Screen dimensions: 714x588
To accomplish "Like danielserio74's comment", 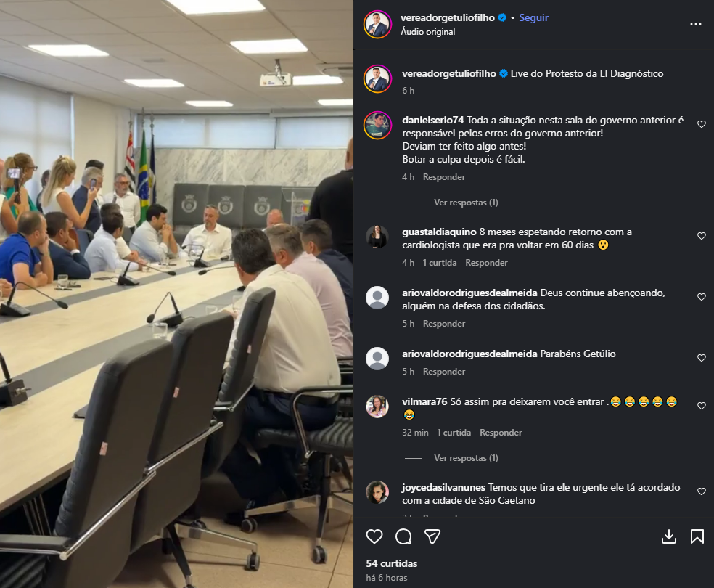I will 702,124.
